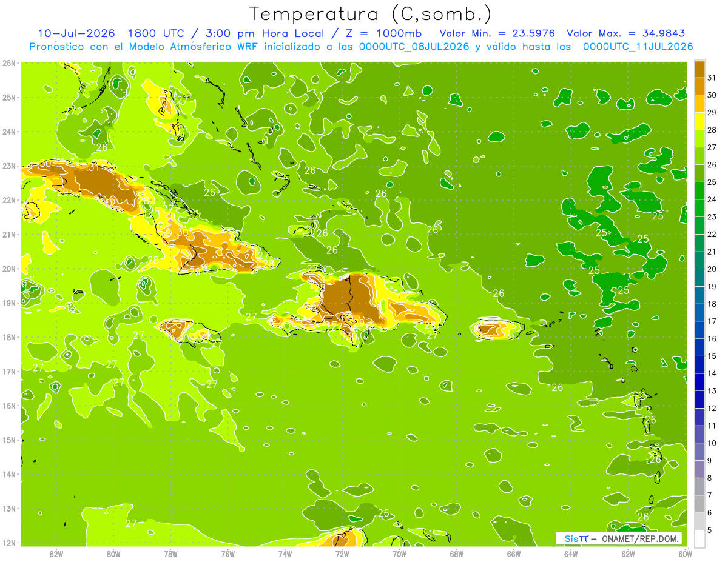Click the longitude axis label 74W
Image resolution: width=728 pixels, height=562 pixels.
pyautogui.click(x=285, y=554)
